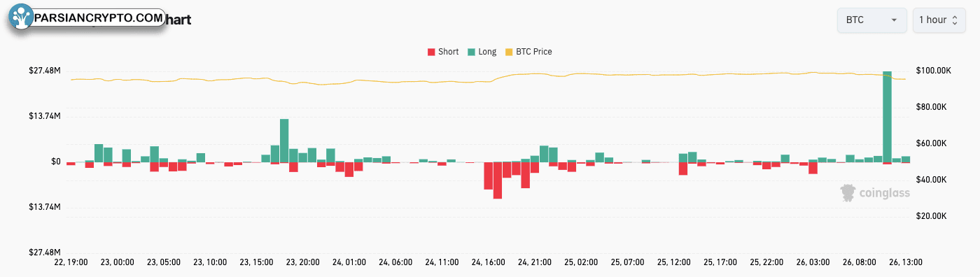Click the 24, 16:00 time axis label
980x277 pixels.
click(x=488, y=262)
